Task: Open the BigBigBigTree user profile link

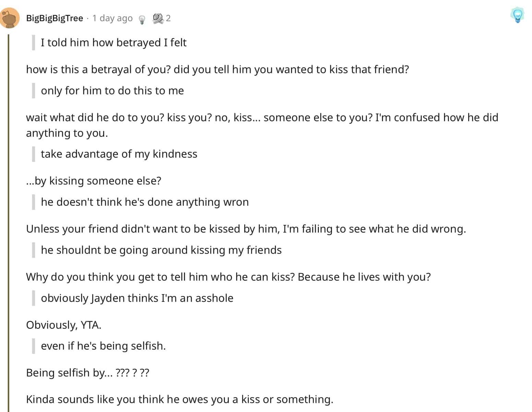Action: tap(55, 18)
